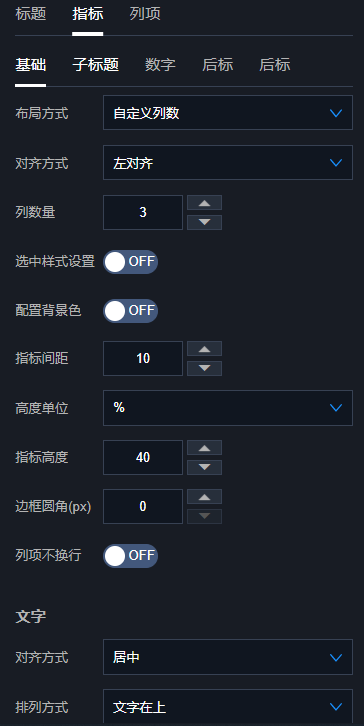Screen dimensions: 364x726
Task: Decrease 列数量 with the down arrow
Action: click(204, 222)
